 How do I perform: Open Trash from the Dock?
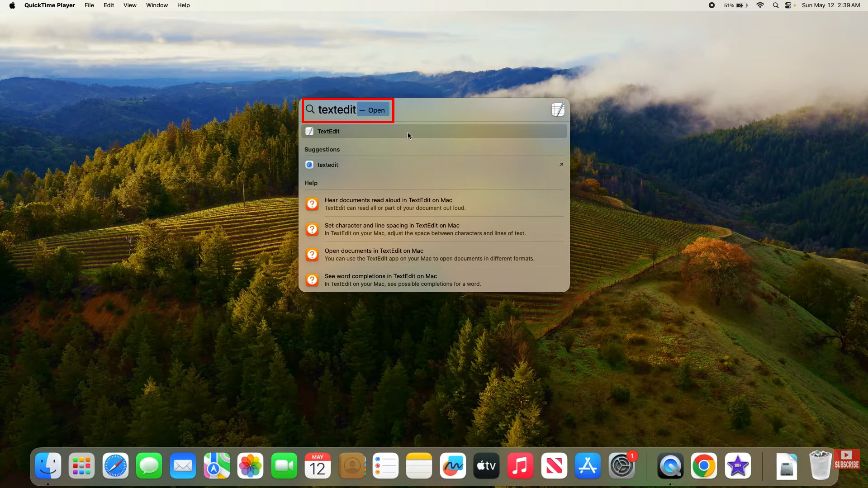point(820,465)
